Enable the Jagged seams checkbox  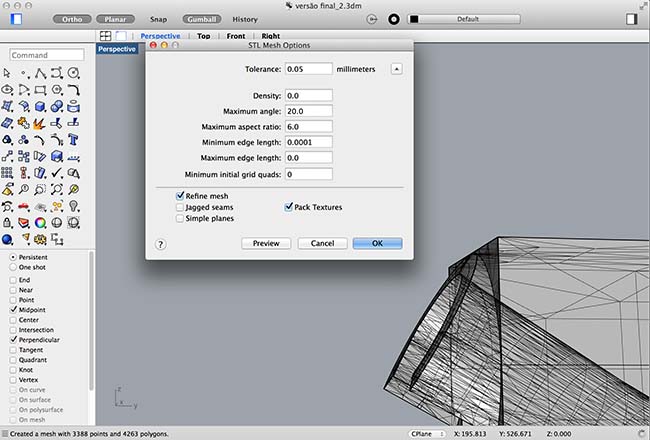tap(180, 207)
